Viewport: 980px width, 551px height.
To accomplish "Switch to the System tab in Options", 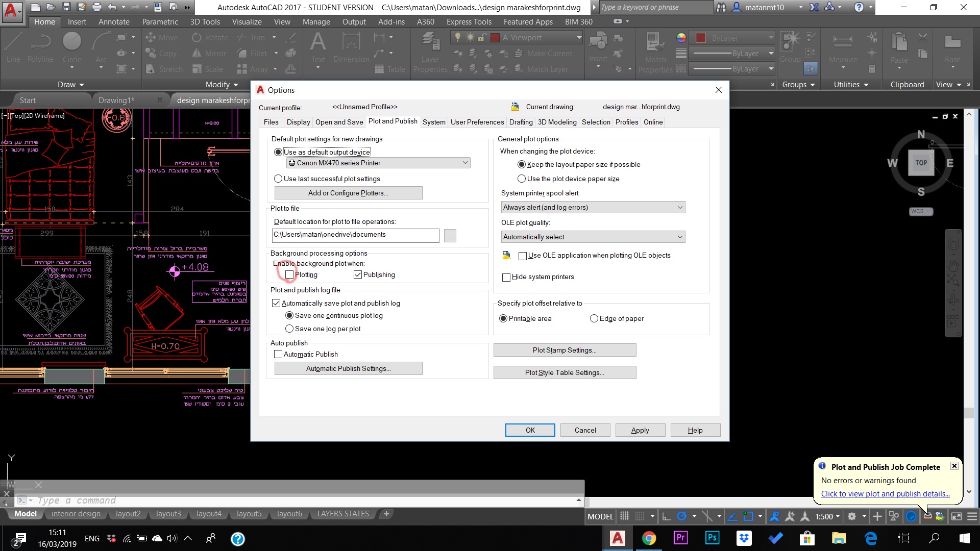I will pos(434,122).
